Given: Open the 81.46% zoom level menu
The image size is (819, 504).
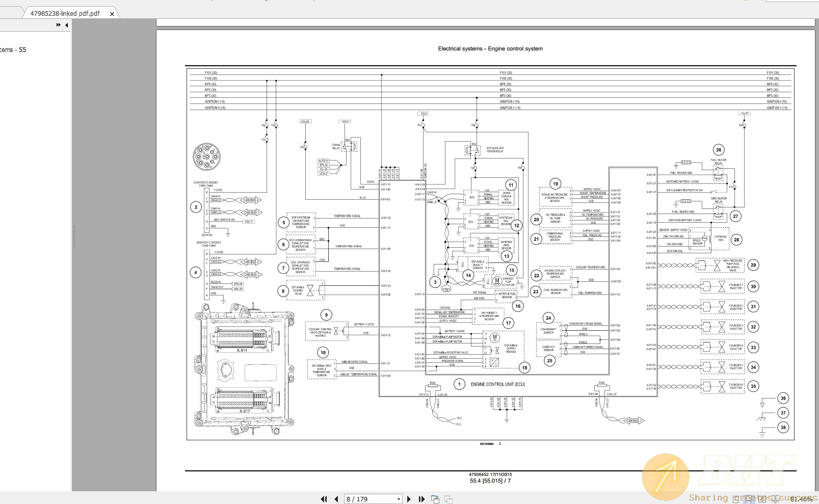Looking at the screenshot, I should [x=801, y=499].
